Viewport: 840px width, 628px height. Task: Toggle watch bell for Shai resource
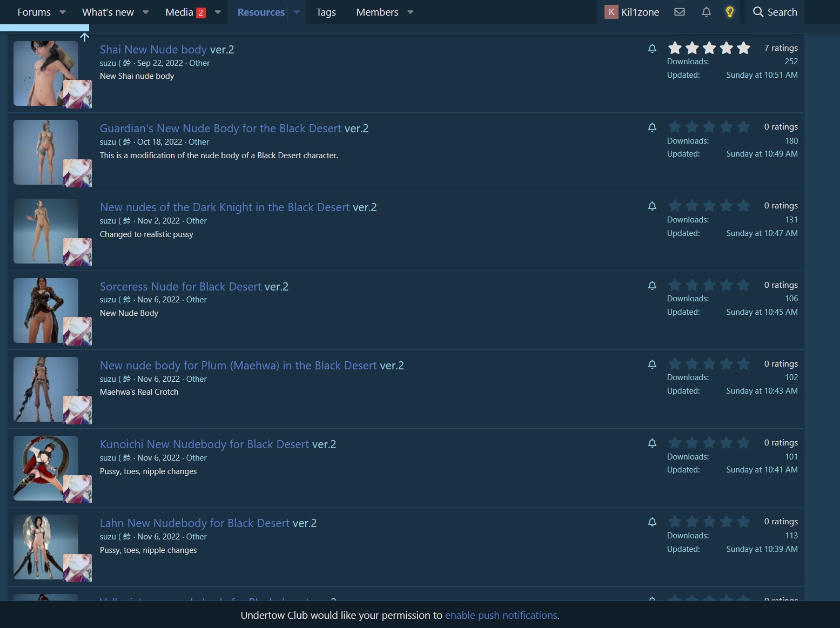(652, 49)
